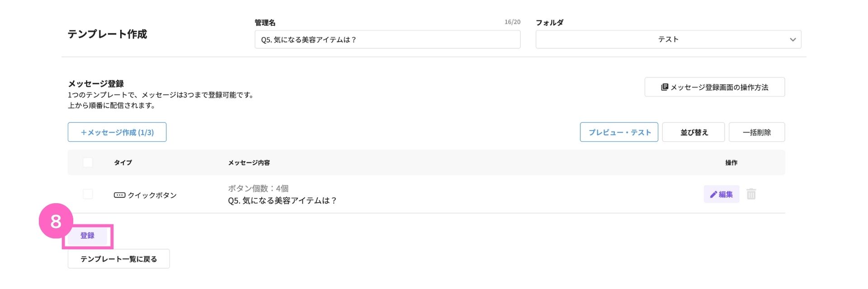The width and height of the screenshot is (868, 289).
Task: Click the 管理名 text field
Action: (x=387, y=40)
